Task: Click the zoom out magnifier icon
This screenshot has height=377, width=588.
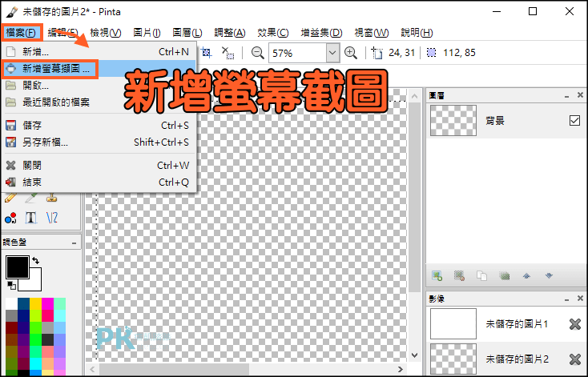Action: (257, 53)
